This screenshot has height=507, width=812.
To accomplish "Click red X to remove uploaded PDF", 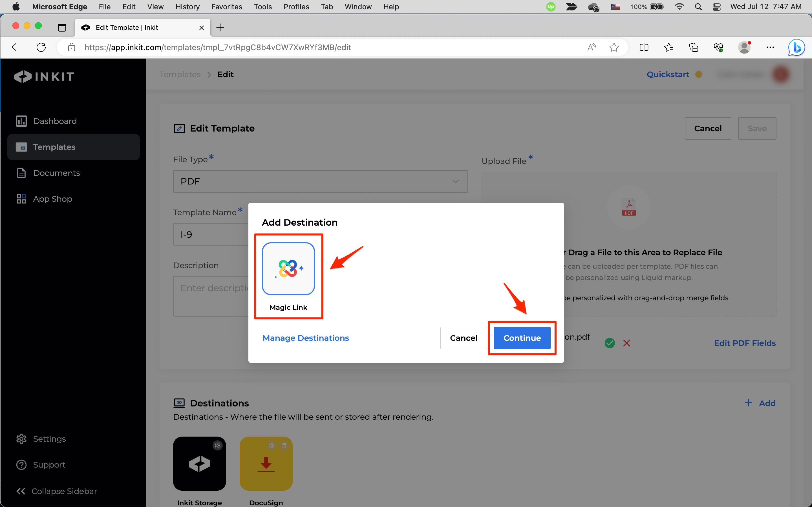I will point(626,343).
